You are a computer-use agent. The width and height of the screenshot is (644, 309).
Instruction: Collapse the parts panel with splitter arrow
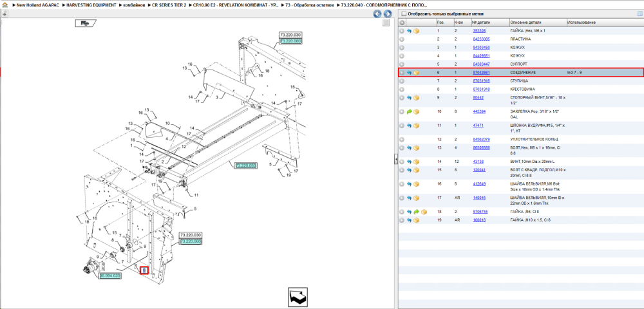click(396, 158)
